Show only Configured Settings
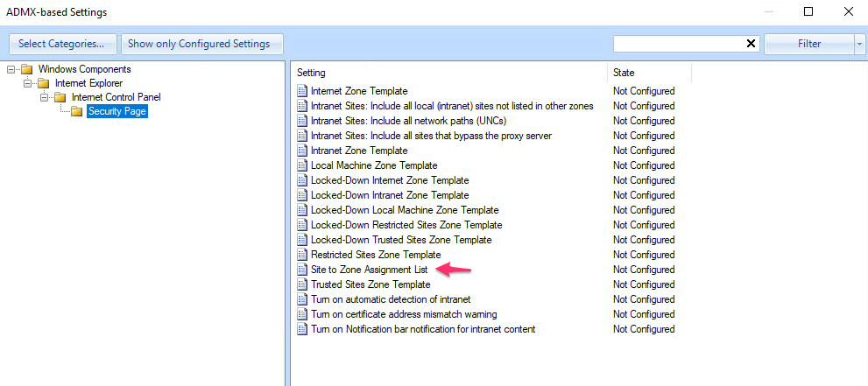 [202, 44]
